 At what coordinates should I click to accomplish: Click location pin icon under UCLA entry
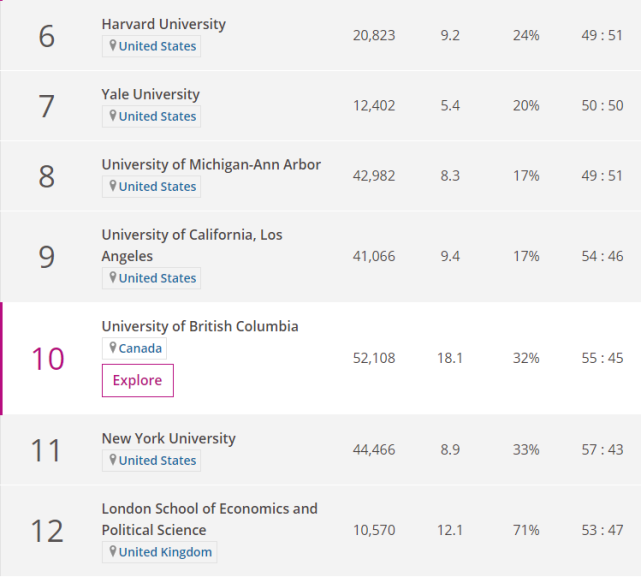coord(113,278)
